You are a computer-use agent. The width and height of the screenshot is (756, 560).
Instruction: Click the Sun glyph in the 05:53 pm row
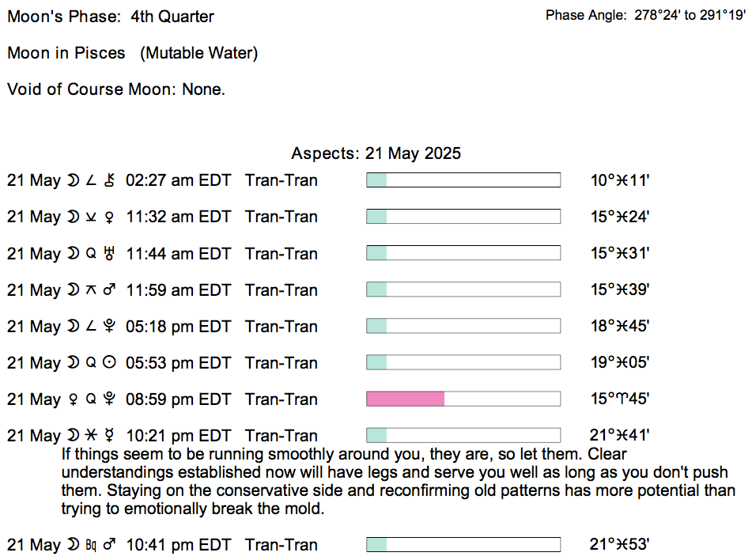point(110,363)
